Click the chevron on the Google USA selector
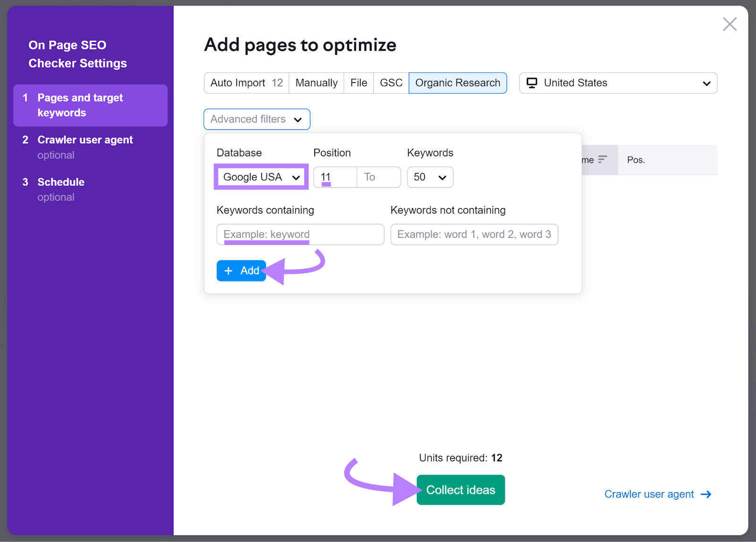 pyautogui.click(x=296, y=177)
